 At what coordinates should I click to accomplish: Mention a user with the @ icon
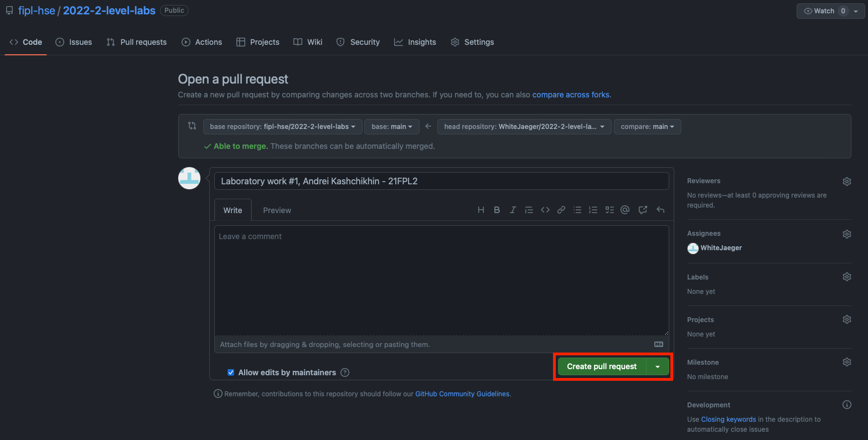pyautogui.click(x=626, y=210)
